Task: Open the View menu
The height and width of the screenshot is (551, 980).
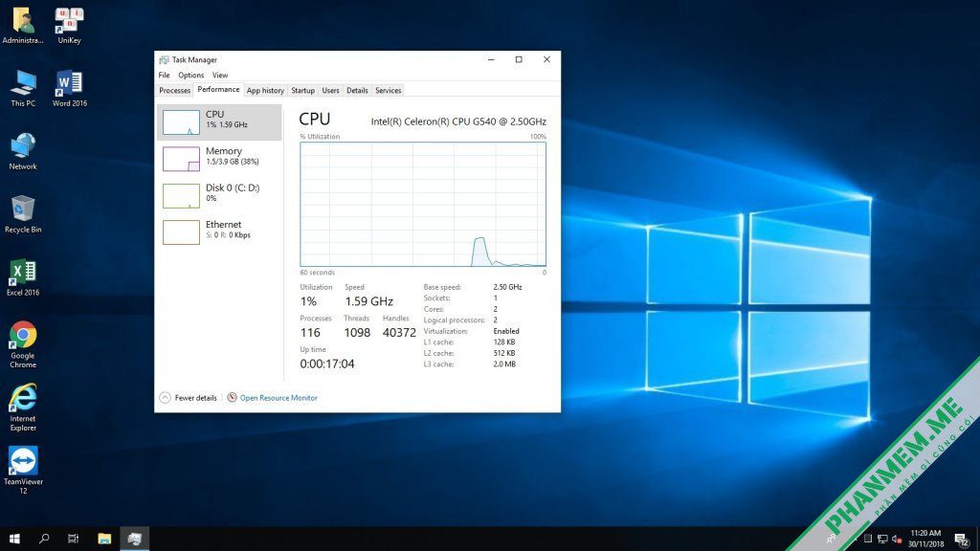Action: (220, 75)
